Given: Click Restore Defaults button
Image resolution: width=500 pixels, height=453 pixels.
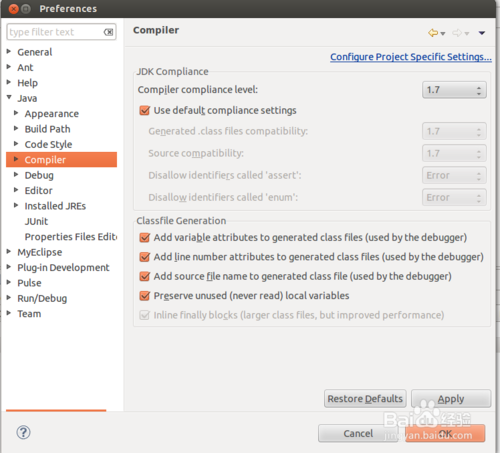Looking at the screenshot, I should pyautogui.click(x=365, y=399).
